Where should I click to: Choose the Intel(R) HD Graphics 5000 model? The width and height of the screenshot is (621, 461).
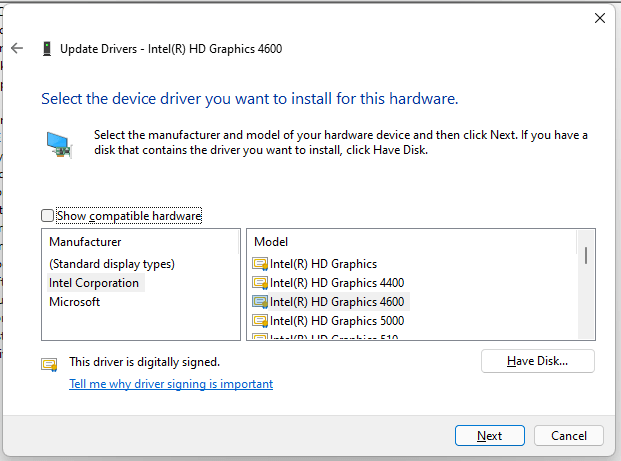tap(337, 321)
